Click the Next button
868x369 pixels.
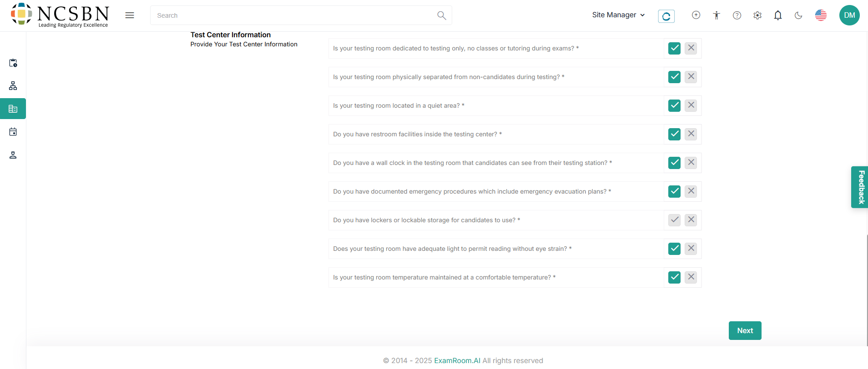pyautogui.click(x=745, y=330)
